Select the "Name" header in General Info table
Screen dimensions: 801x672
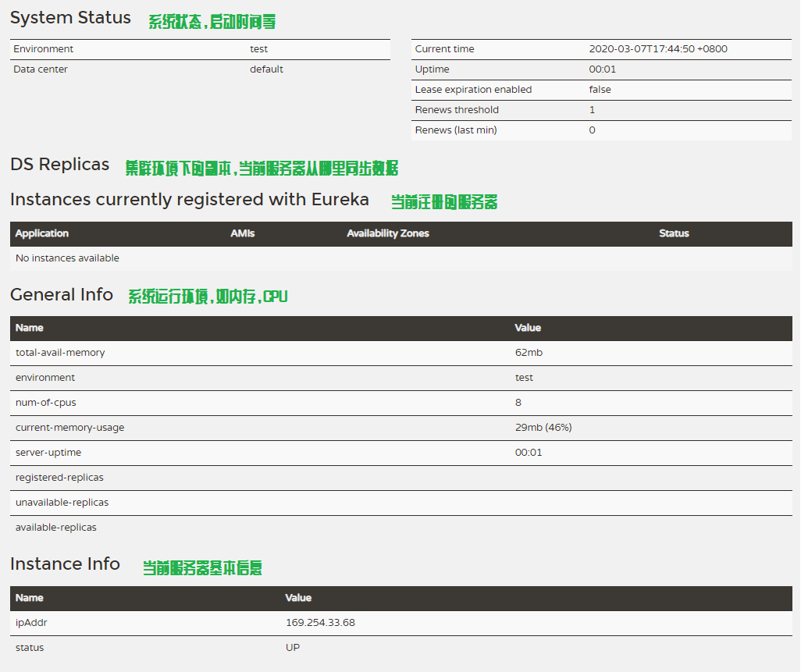pos(29,328)
